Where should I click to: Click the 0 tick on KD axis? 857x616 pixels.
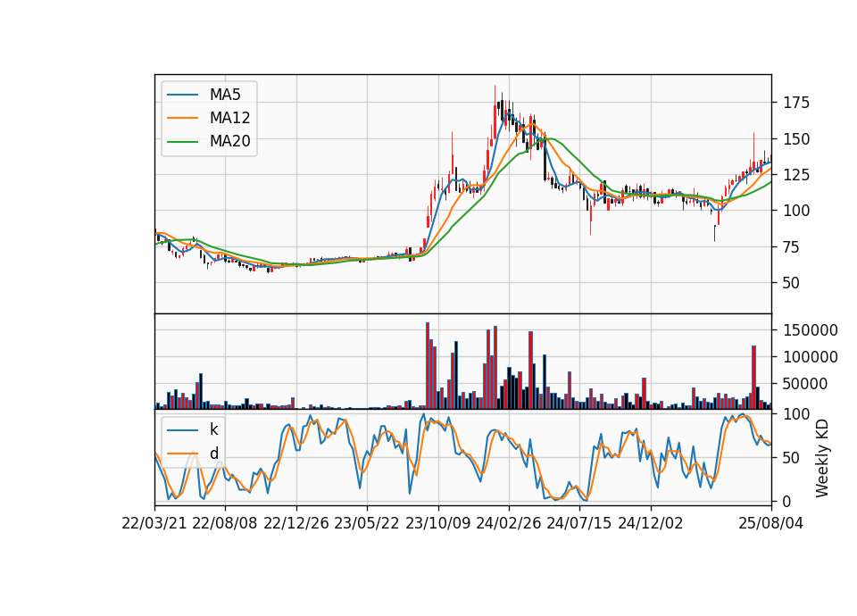click(x=787, y=501)
